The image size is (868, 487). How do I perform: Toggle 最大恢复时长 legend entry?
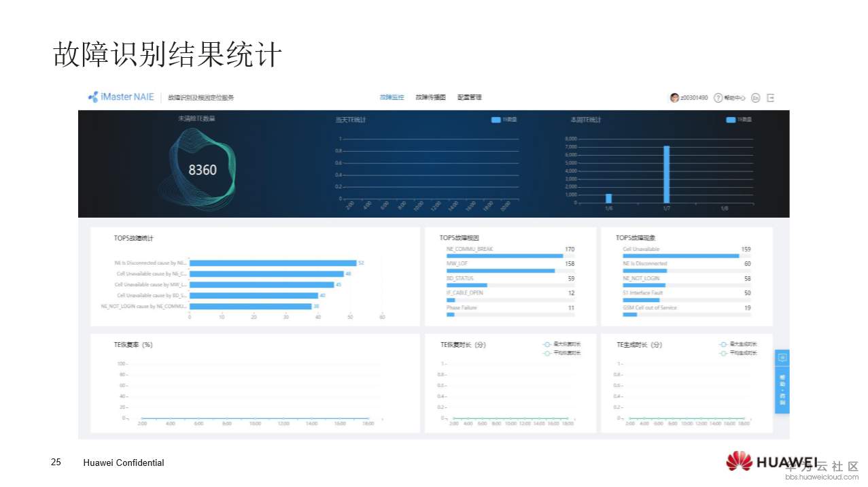561,344
